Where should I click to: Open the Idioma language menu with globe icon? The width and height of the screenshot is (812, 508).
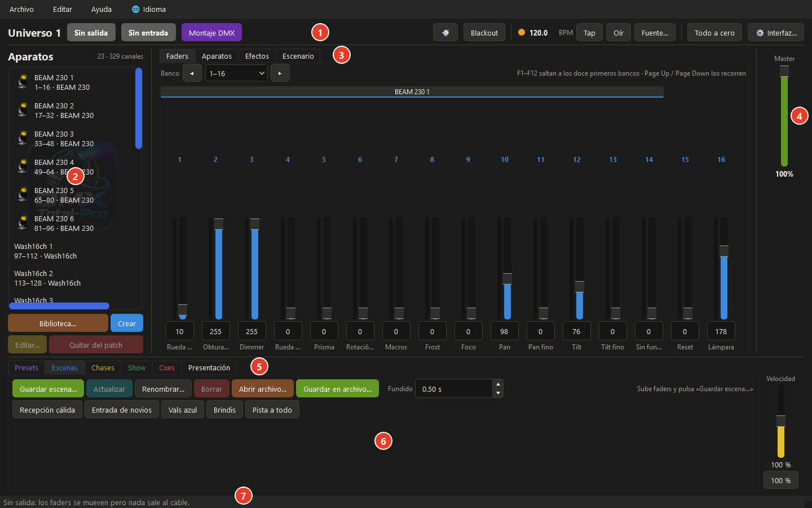pos(148,9)
